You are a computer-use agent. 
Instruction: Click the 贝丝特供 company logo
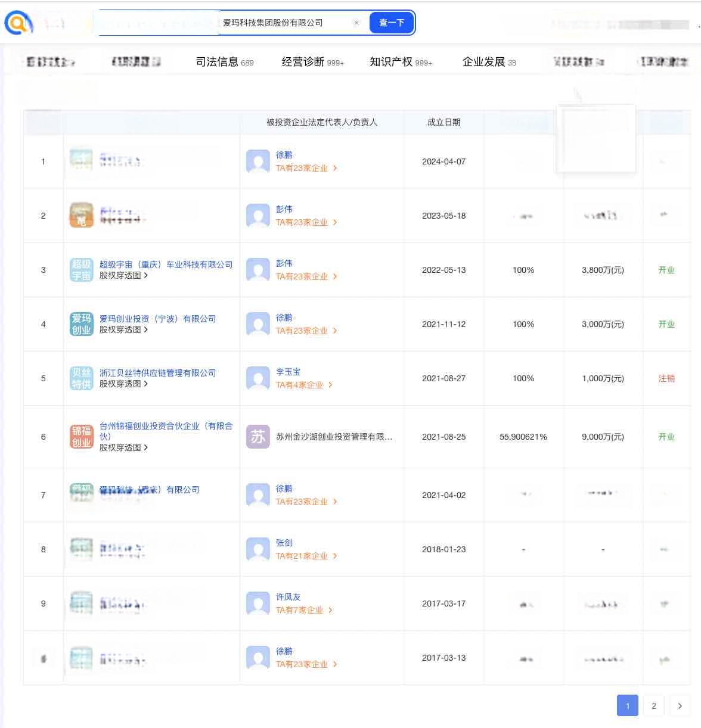point(81,378)
